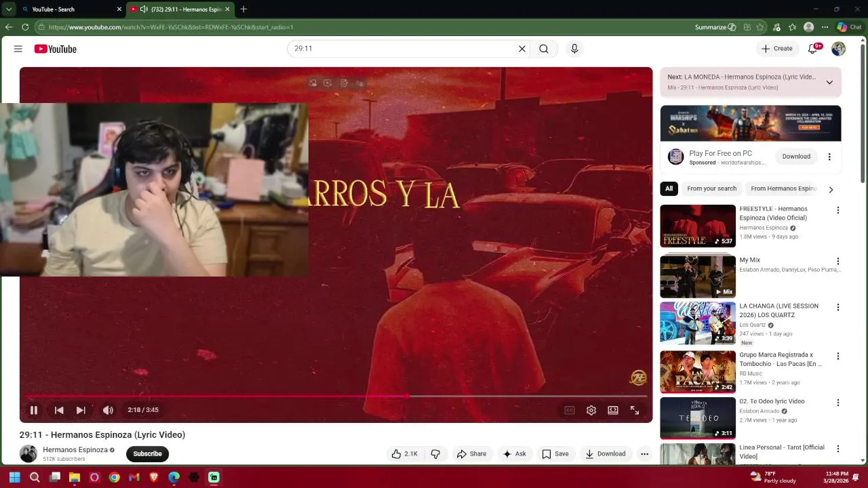868x488 pixels.
Task: Open player settings gear
Action: (591, 410)
